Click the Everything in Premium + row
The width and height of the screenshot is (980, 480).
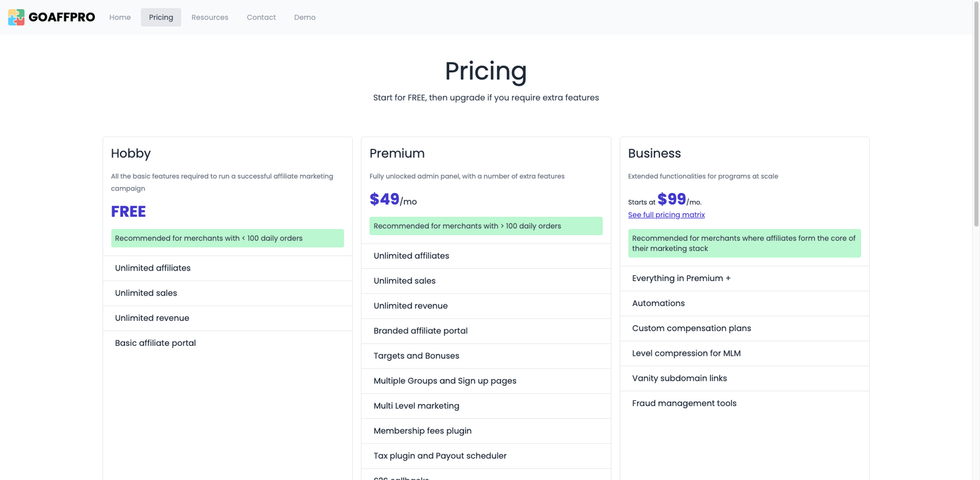744,279
